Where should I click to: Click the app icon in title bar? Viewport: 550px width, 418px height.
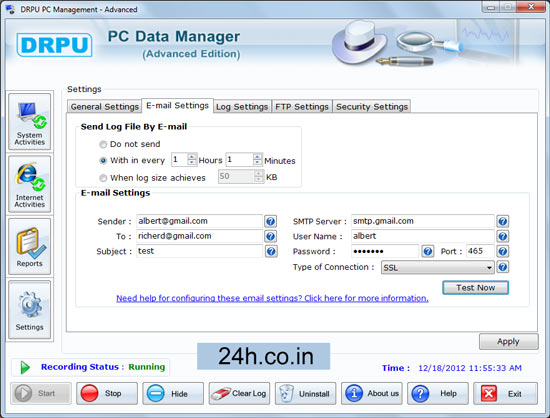[11, 9]
